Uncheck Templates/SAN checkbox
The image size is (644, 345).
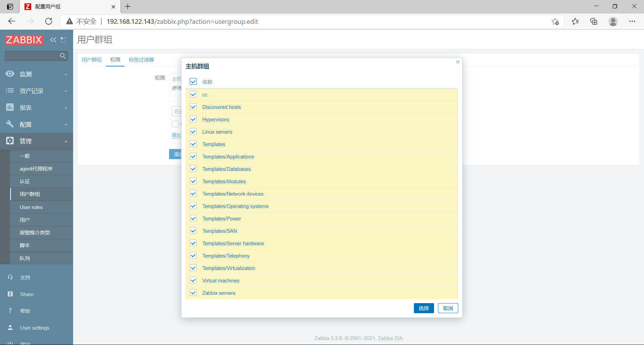[x=193, y=231]
